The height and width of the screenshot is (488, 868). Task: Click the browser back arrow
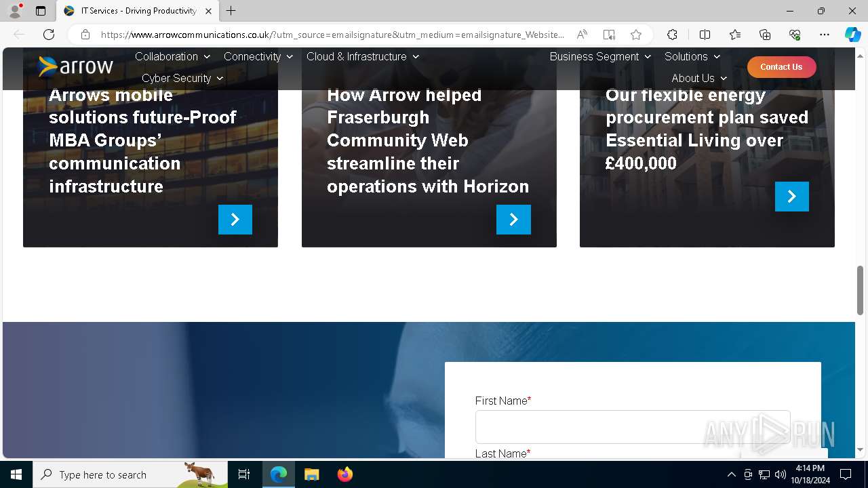(x=19, y=35)
